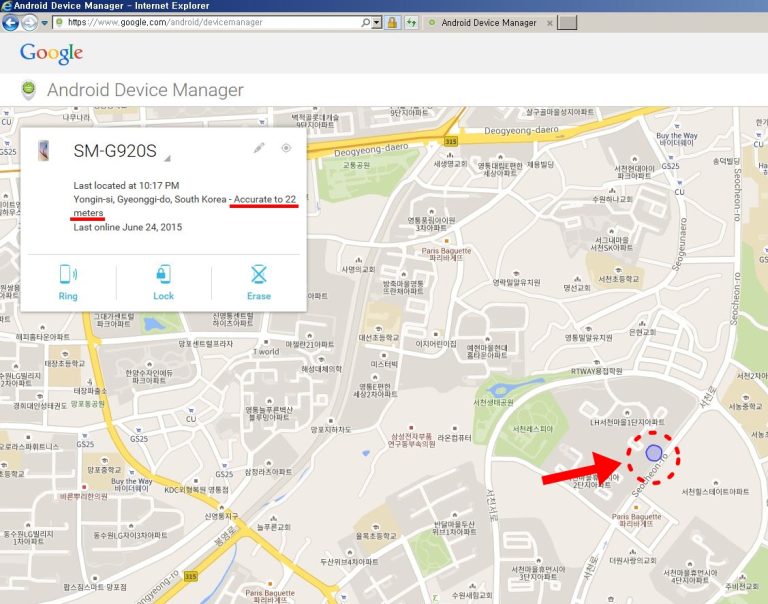Click the Google logo

(51, 53)
